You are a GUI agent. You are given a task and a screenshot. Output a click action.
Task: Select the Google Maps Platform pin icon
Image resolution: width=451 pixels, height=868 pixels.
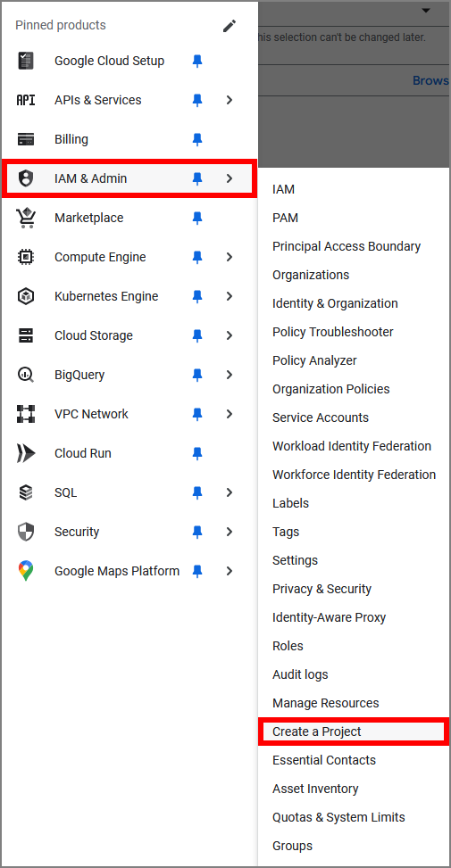[26, 571]
